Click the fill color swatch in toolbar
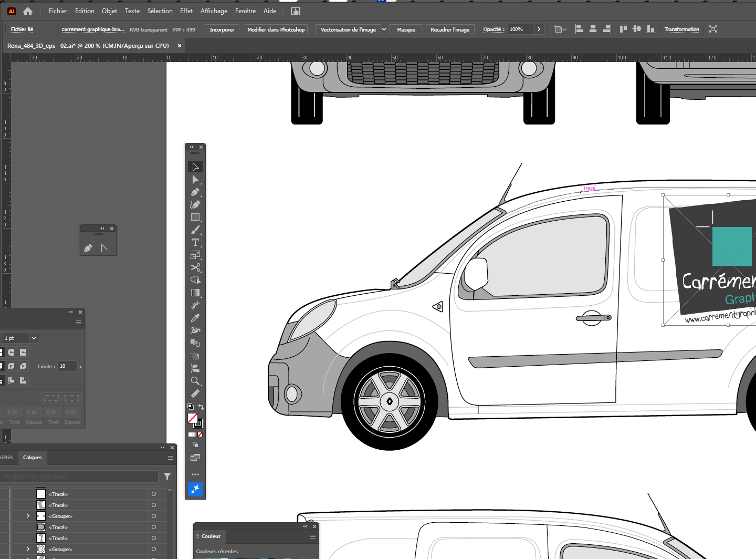756x559 pixels. tap(193, 418)
